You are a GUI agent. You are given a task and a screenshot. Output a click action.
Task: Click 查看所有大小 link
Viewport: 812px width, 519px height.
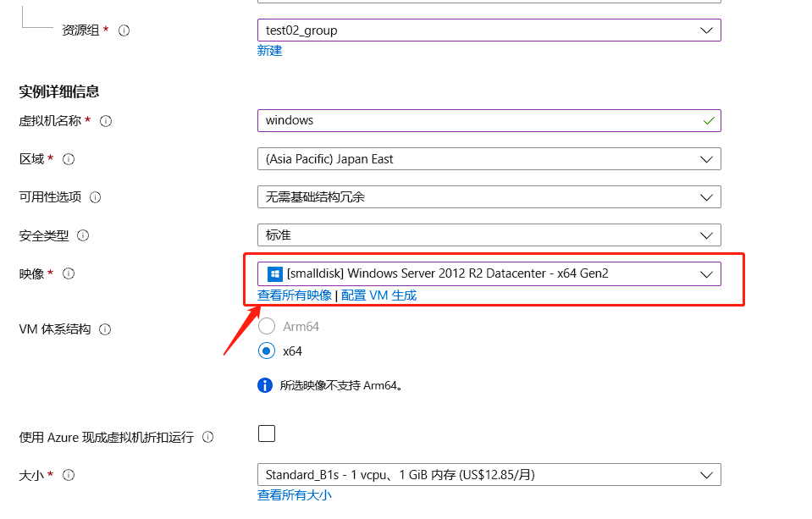[x=295, y=495]
